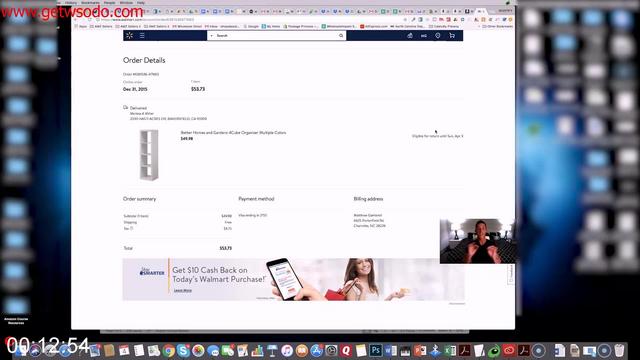
Task: Open Messages from the dock
Action: pyautogui.click(x=213, y=351)
